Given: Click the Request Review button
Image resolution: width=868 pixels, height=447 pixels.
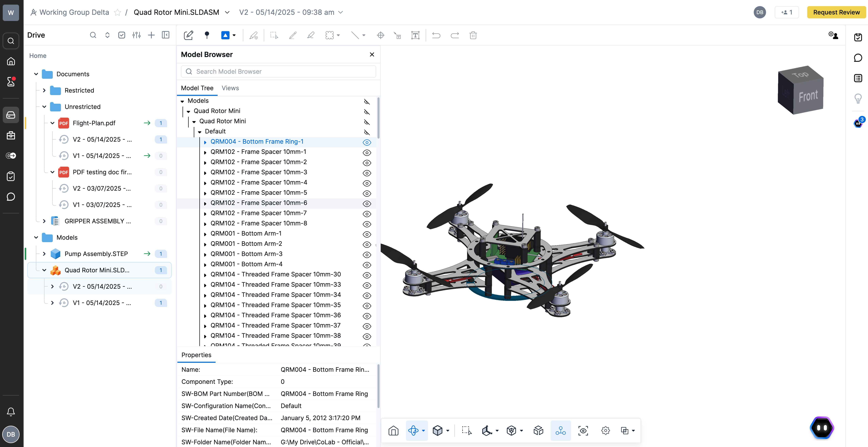Looking at the screenshot, I should pyautogui.click(x=836, y=12).
